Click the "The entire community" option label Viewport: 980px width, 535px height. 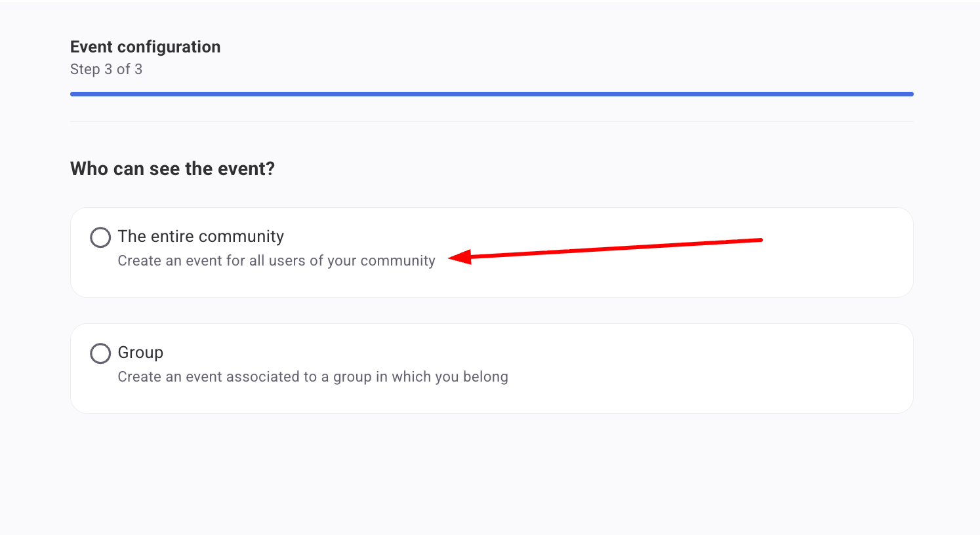pyautogui.click(x=201, y=237)
